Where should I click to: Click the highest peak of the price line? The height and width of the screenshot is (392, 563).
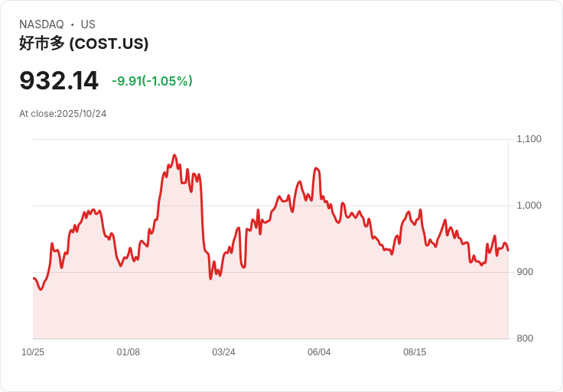[174, 155]
